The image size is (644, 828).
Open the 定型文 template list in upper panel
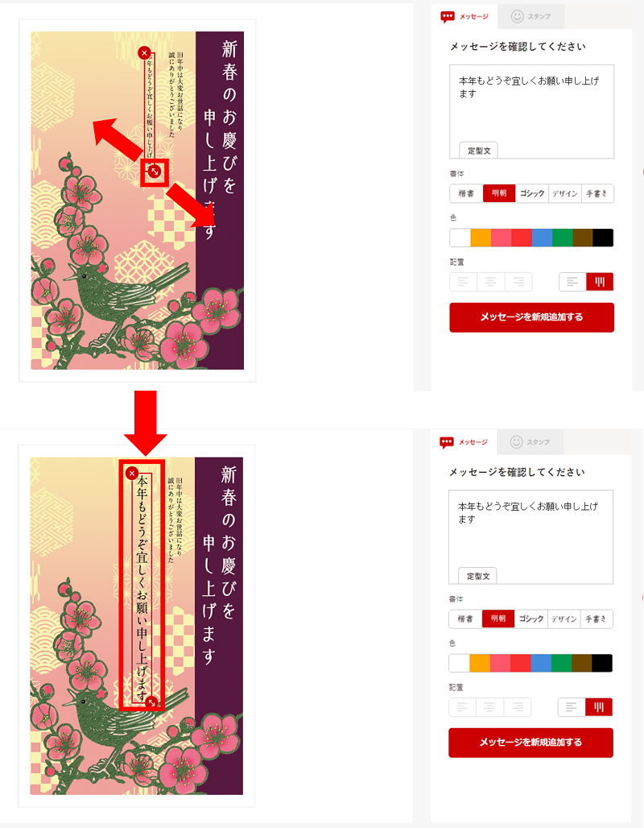coord(478,151)
